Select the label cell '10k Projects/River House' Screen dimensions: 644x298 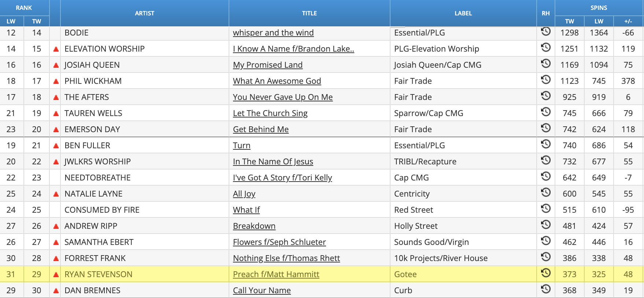[463, 258]
